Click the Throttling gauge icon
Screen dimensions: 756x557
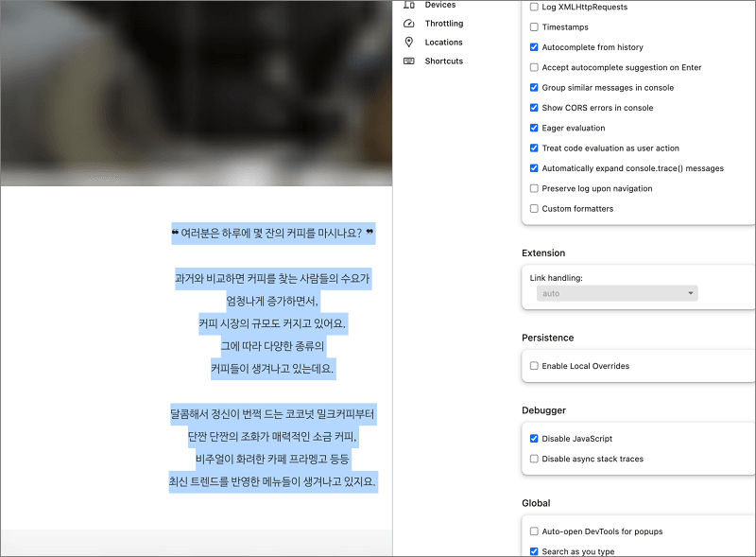pyautogui.click(x=409, y=23)
